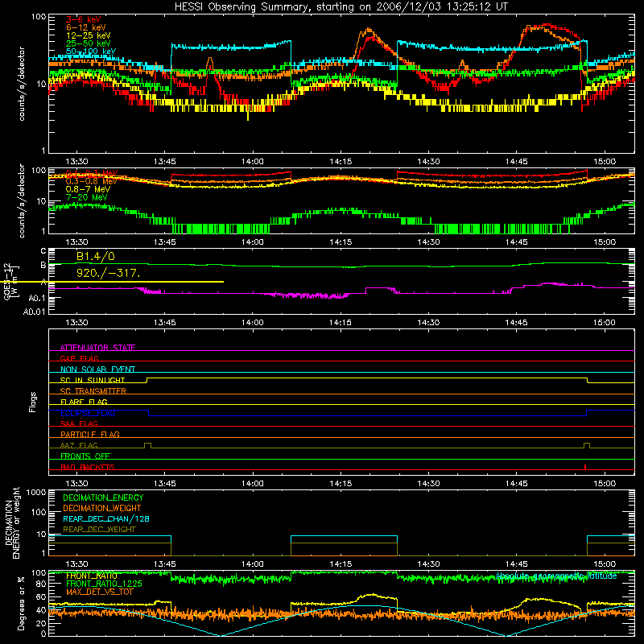Click the 14:00 tick label under the top keV panel
Image resolution: width=644 pixels, height=644 pixels.
pyautogui.click(x=252, y=162)
